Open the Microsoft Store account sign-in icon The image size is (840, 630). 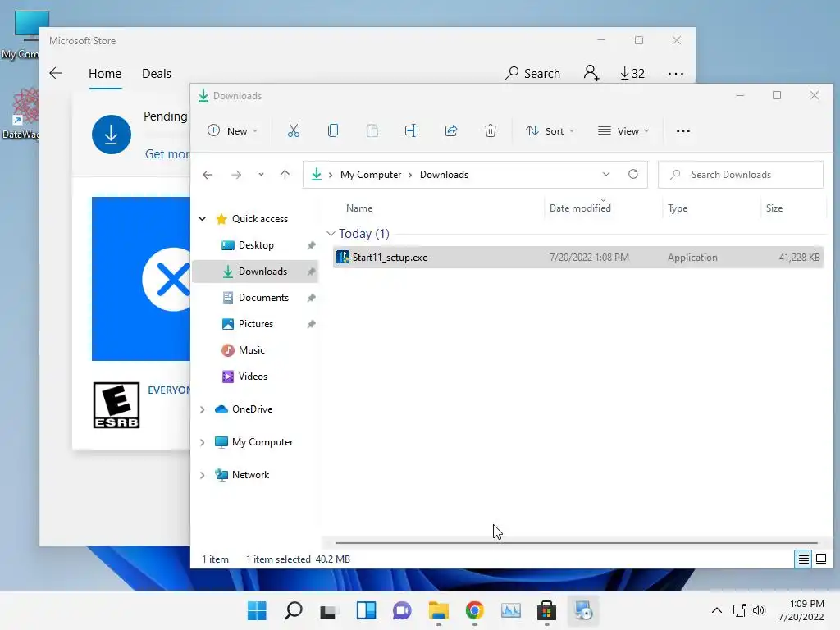pyautogui.click(x=591, y=73)
